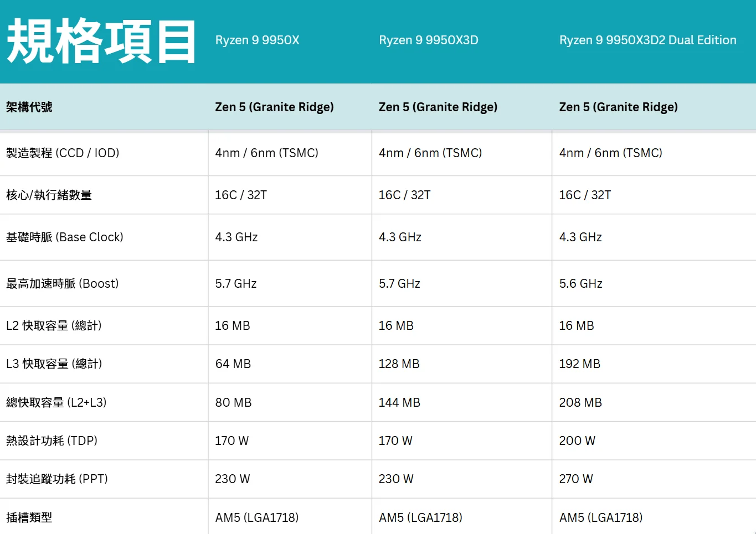Click the 規格項目 table title
The height and width of the screenshot is (534, 756).
pyautogui.click(x=101, y=41)
